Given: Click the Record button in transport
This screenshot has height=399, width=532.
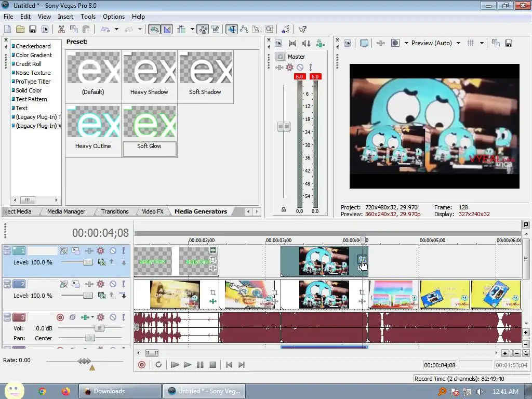Looking at the screenshot, I should (142, 365).
